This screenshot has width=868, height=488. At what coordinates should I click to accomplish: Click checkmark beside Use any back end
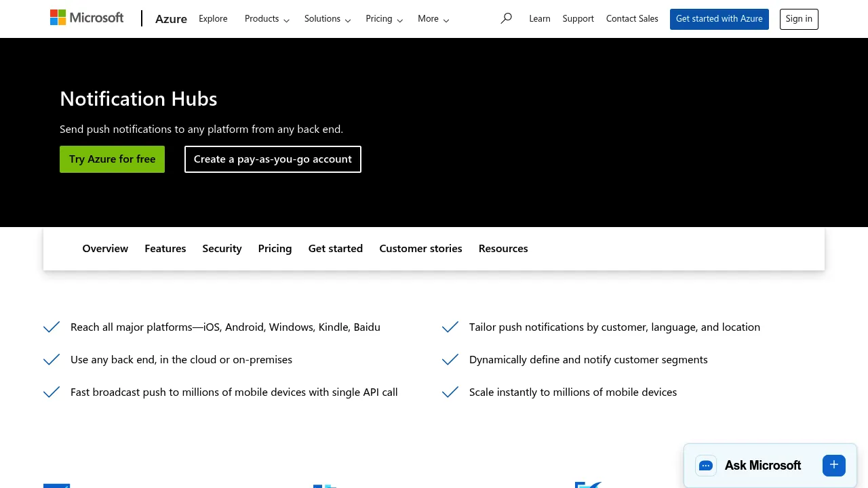pos(52,359)
